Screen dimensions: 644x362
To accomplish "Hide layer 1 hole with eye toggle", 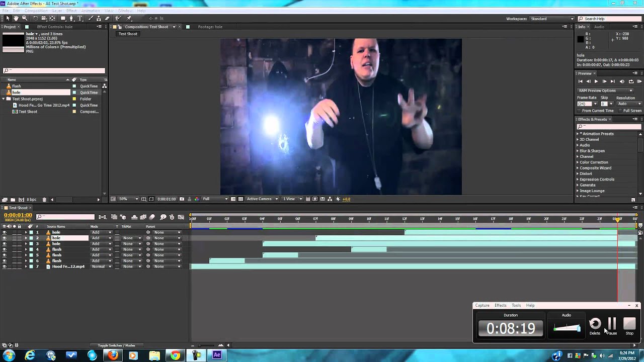I will click(x=5, y=232).
